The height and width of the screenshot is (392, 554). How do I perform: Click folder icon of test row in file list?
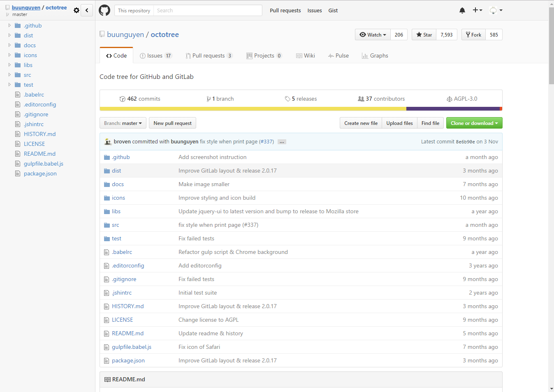107,239
